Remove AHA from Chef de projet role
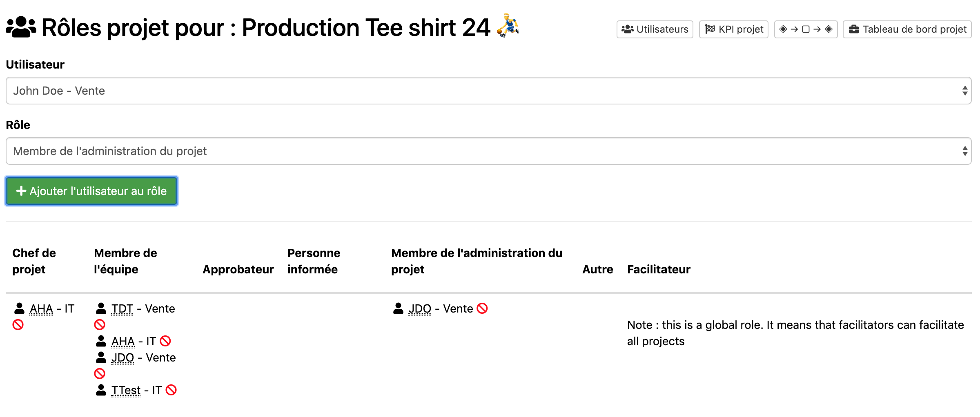The image size is (980, 417). 18,325
